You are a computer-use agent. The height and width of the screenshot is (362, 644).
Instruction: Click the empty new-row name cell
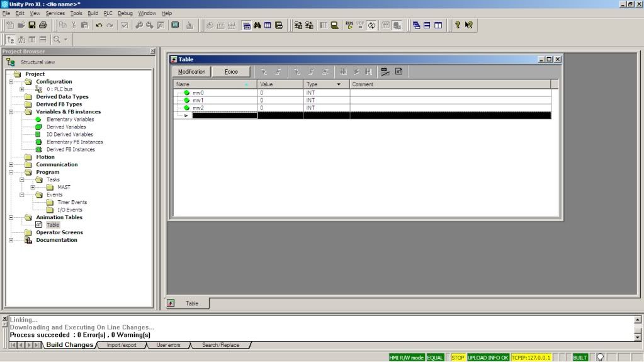tap(224, 115)
